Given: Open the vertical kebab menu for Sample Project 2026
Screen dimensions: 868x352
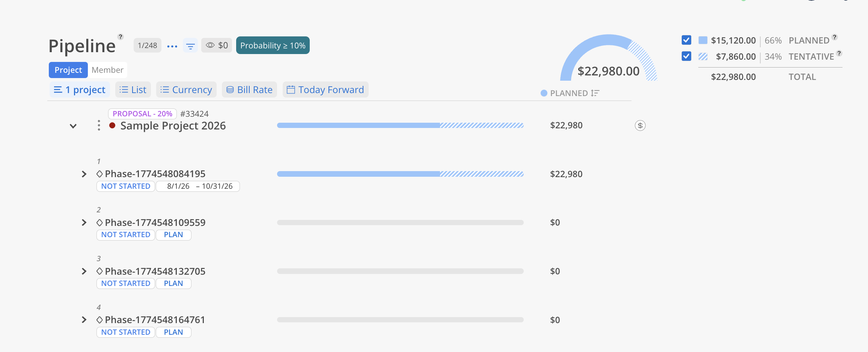Looking at the screenshot, I should click(x=99, y=125).
